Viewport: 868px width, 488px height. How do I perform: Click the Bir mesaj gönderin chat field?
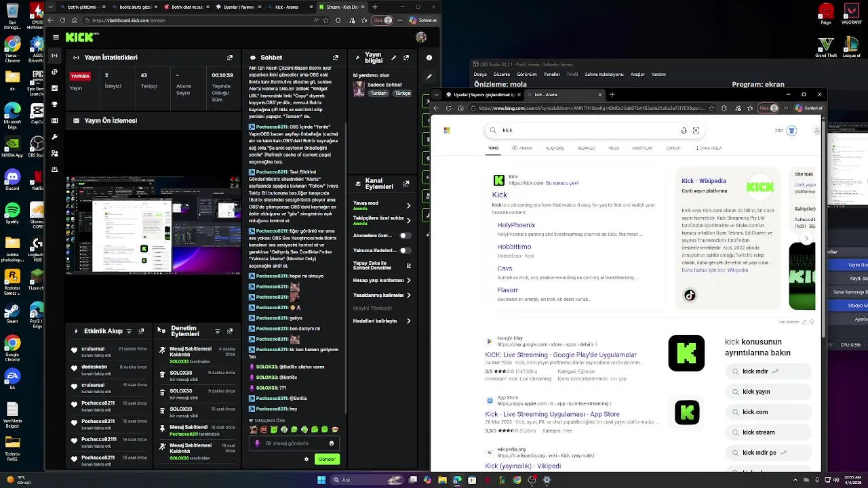click(293, 443)
